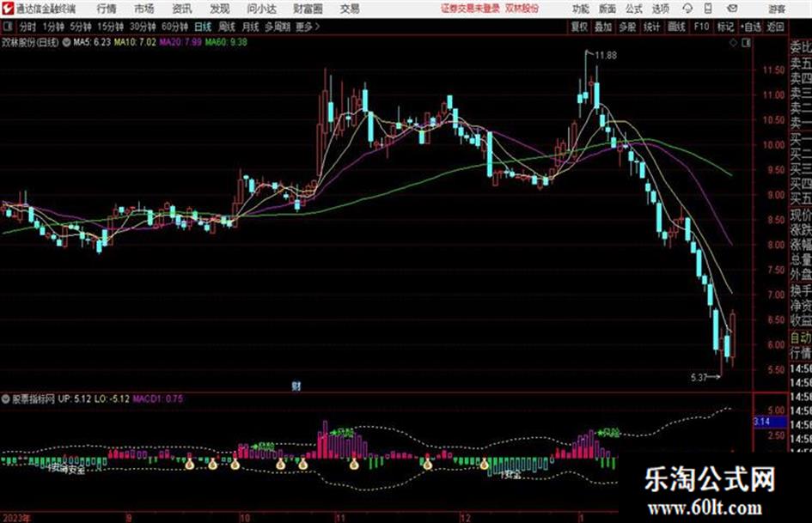Click the 11.88 high price marker
The width and height of the screenshot is (812, 523).
(606, 56)
